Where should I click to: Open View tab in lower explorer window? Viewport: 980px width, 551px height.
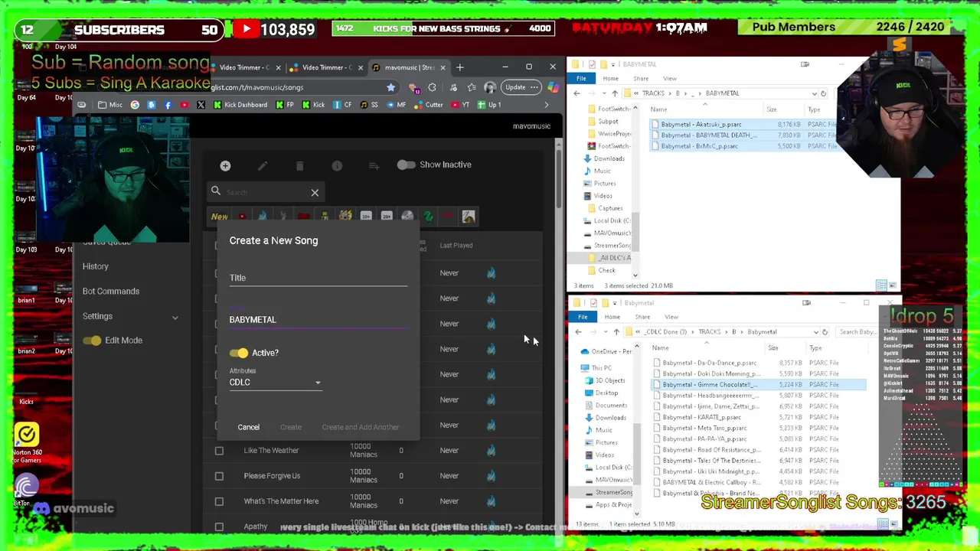pyautogui.click(x=671, y=317)
